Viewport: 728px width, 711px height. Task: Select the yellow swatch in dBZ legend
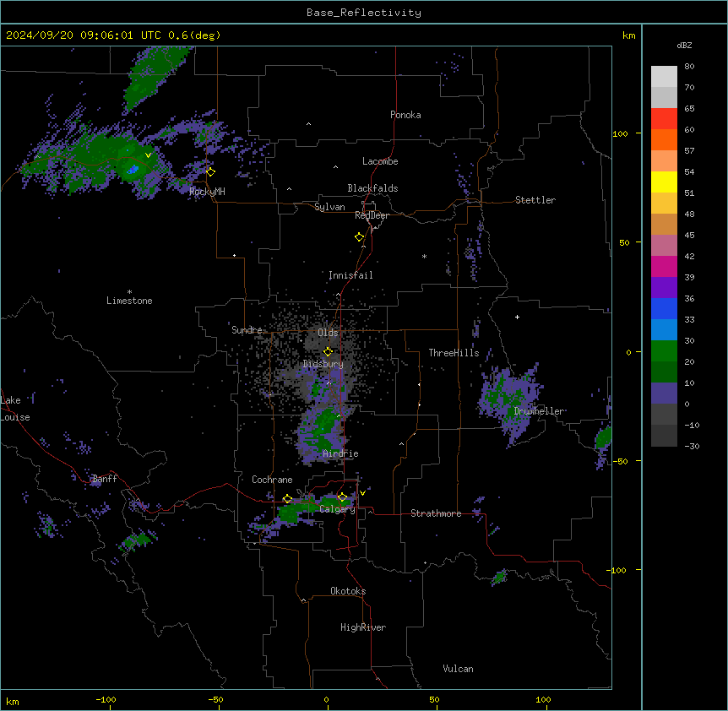(664, 182)
